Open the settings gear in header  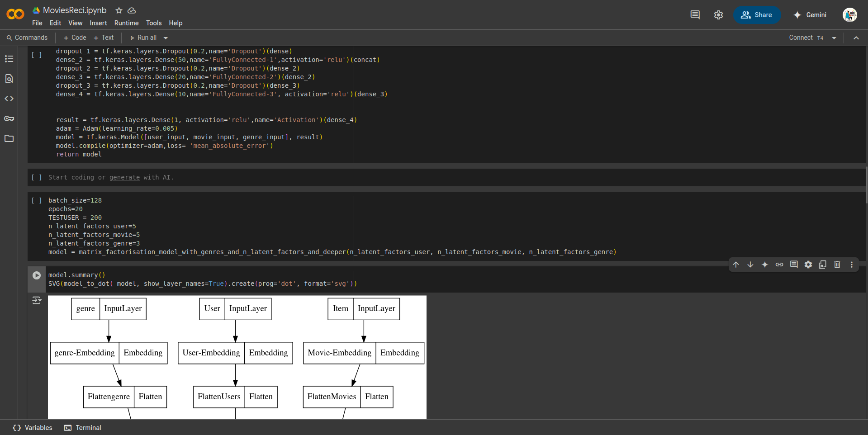pyautogui.click(x=718, y=15)
